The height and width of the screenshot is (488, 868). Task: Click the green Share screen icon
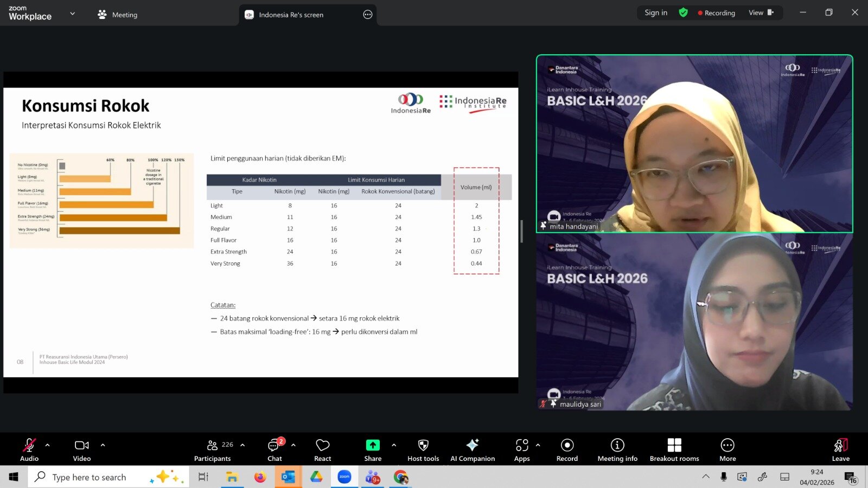(x=373, y=445)
